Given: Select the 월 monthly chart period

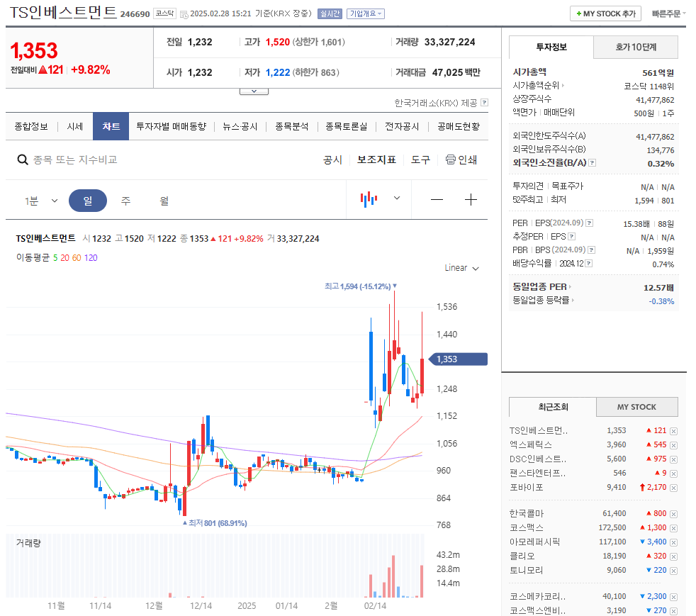Looking at the screenshot, I should [163, 201].
